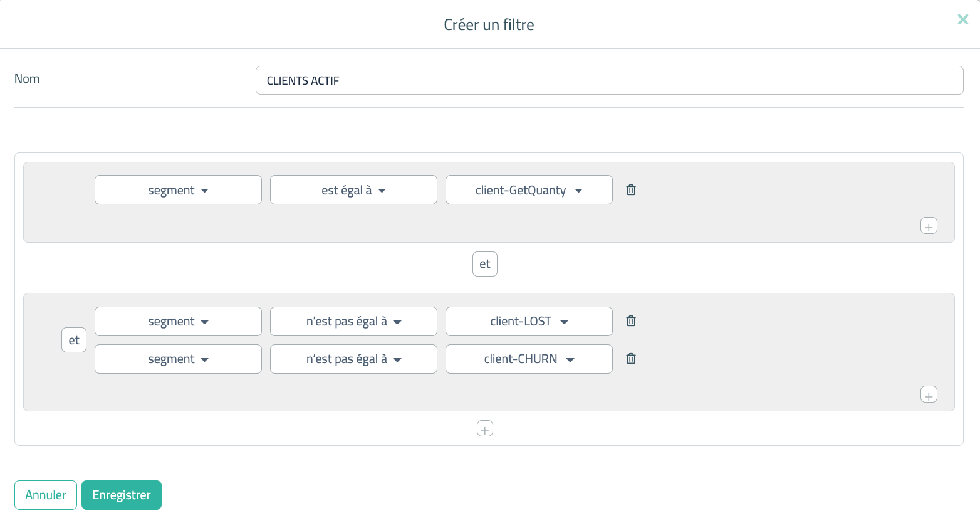The image size is (980, 523).
Task: Delete the client-LOST condition row
Action: [x=631, y=321]
